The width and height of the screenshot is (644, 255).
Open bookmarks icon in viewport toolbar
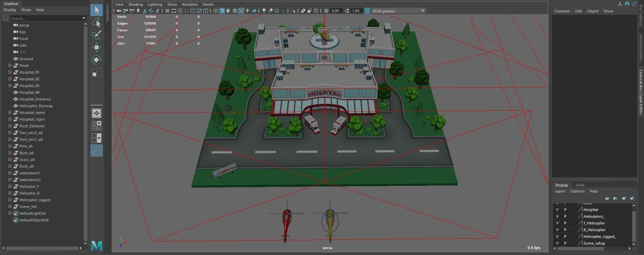(x=138, y=11)
